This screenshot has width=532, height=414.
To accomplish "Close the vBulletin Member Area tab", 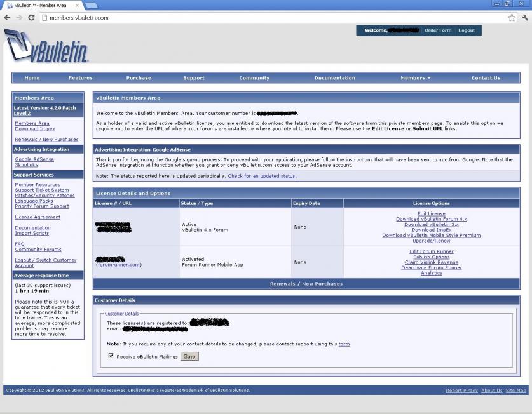I will point(77,6).
